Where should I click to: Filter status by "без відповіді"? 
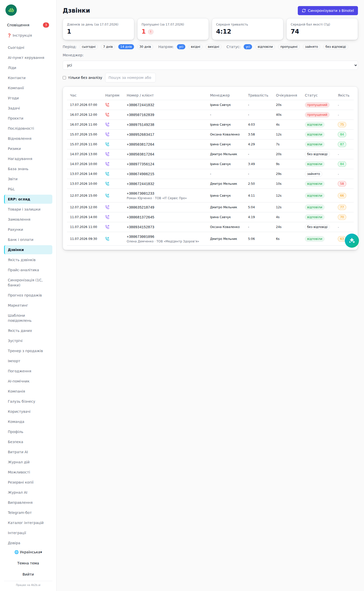pos(336,47)
